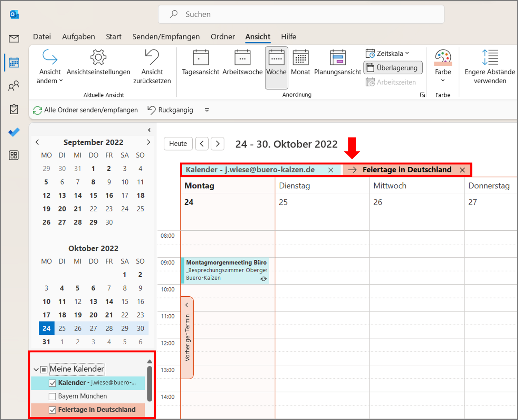Open the Senden/Empfangen ribbon tab
The width and height of the screenshot is (518, 420).
pos(166,37)
